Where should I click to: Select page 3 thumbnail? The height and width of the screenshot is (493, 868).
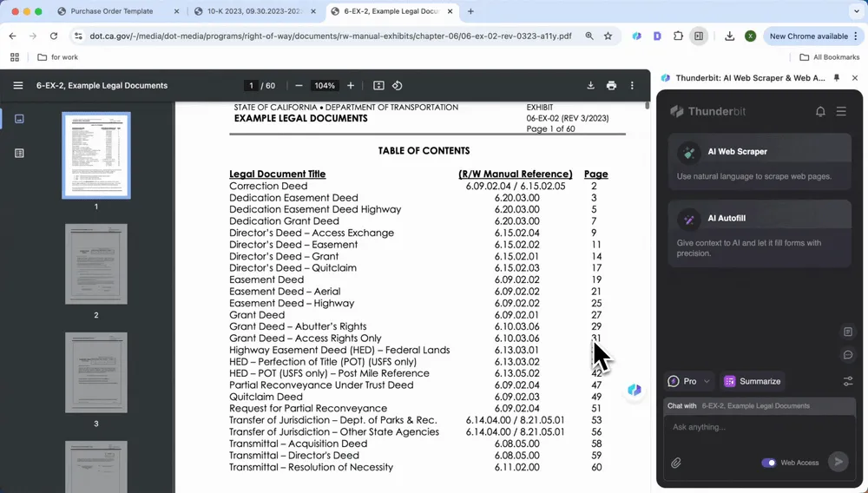96,372
